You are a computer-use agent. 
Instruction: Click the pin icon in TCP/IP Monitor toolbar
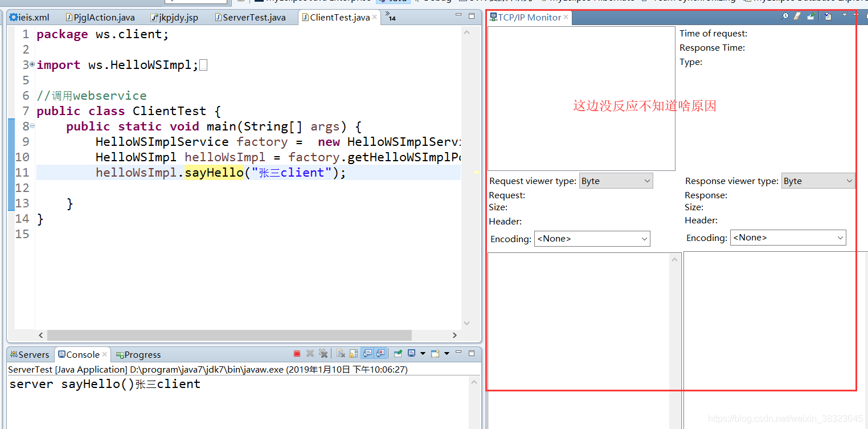coord(811,17)
